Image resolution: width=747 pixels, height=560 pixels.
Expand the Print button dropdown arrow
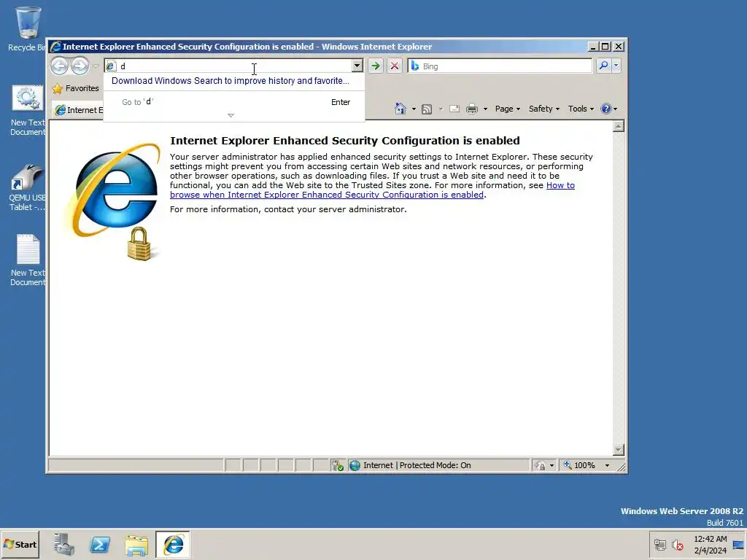tap(485, 109)
